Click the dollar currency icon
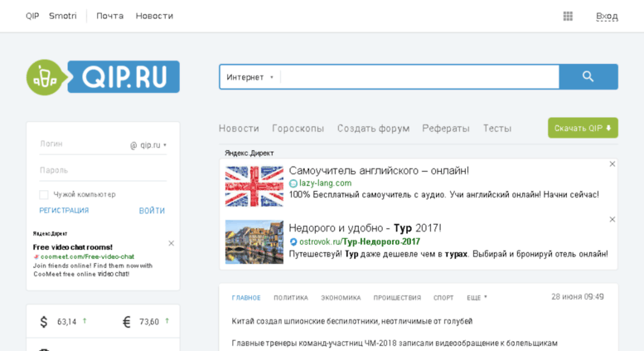The height and width of the screenshot is (351, 644). click(x=44, y=321)
